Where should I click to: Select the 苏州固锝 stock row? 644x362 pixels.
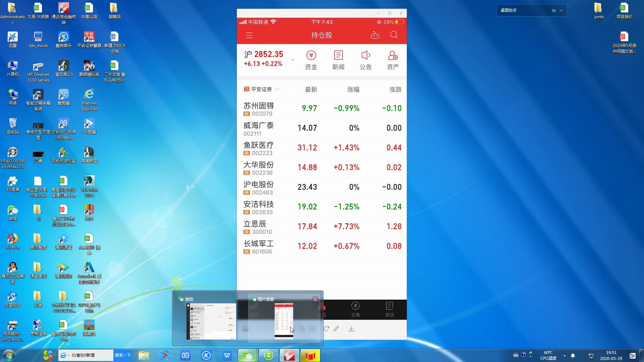[x=322, y=109]
